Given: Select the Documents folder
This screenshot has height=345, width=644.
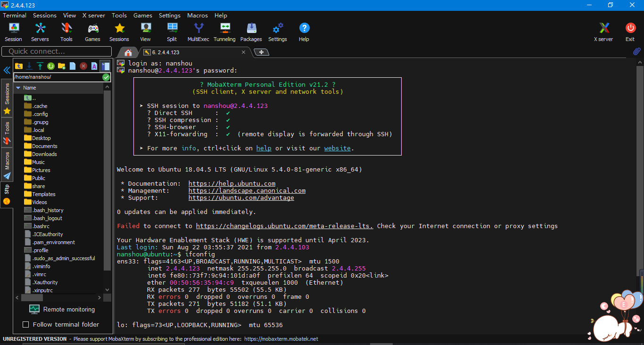Looking at the screenshot, I should pos(41,146).
